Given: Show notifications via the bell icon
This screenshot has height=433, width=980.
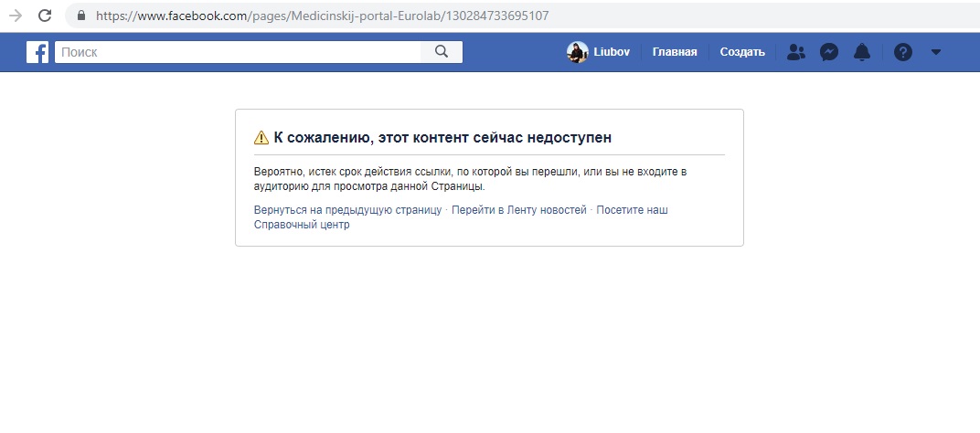Looking at the screenshot, I should (x=862, y=52).
